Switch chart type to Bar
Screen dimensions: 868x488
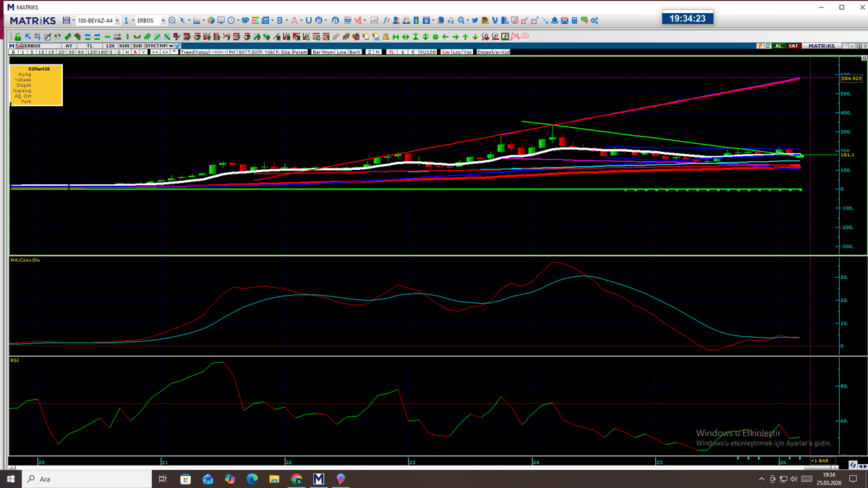(317, 52)
